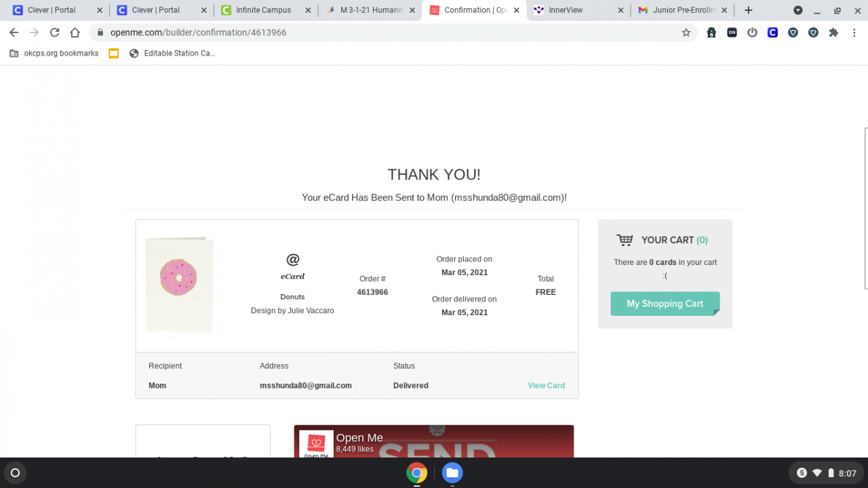
Task: Switch to the Infinite Campus tab
Action: 264,10
